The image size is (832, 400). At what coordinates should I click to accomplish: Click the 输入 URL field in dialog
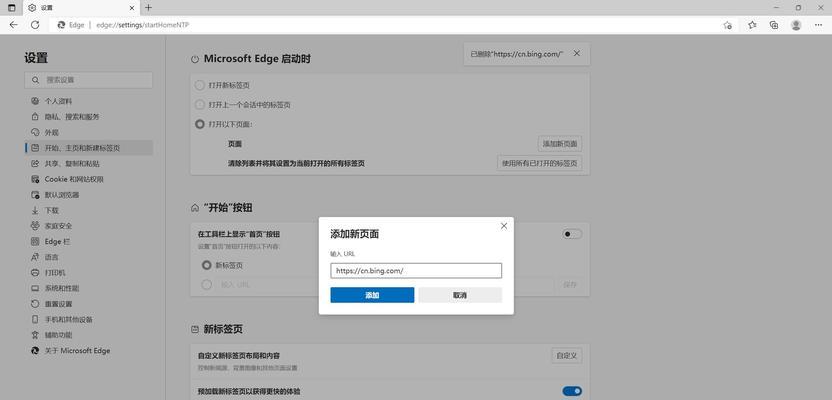(x=416, y=271)
